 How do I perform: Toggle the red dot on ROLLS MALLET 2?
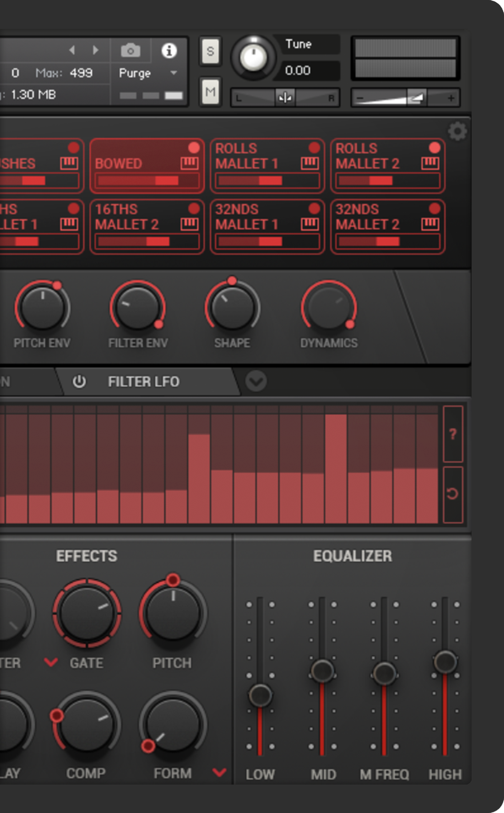click(x=435, y=147)
